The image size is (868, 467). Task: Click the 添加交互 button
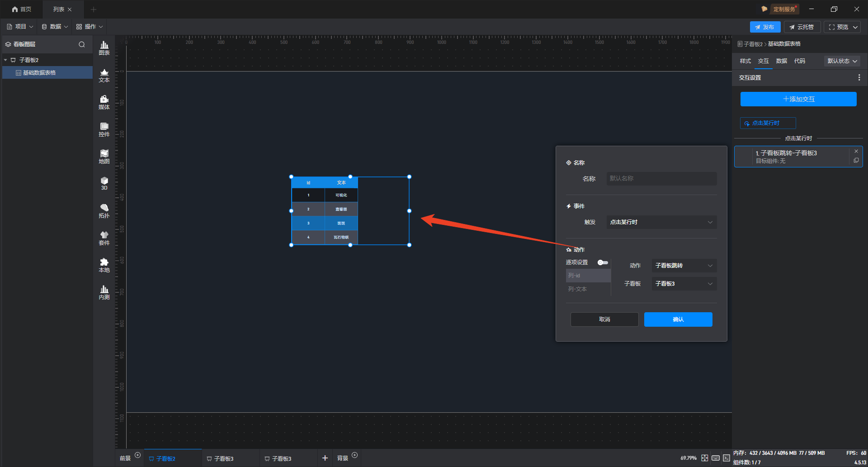point(798,99)
